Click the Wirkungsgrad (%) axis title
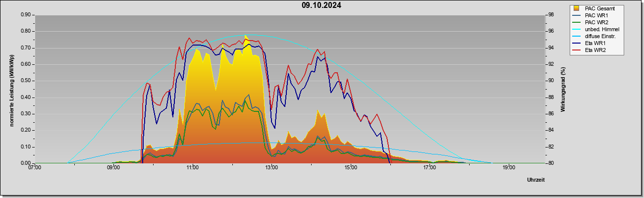The width and height of the screenshot is (644, 198). [x=563, y=89]
